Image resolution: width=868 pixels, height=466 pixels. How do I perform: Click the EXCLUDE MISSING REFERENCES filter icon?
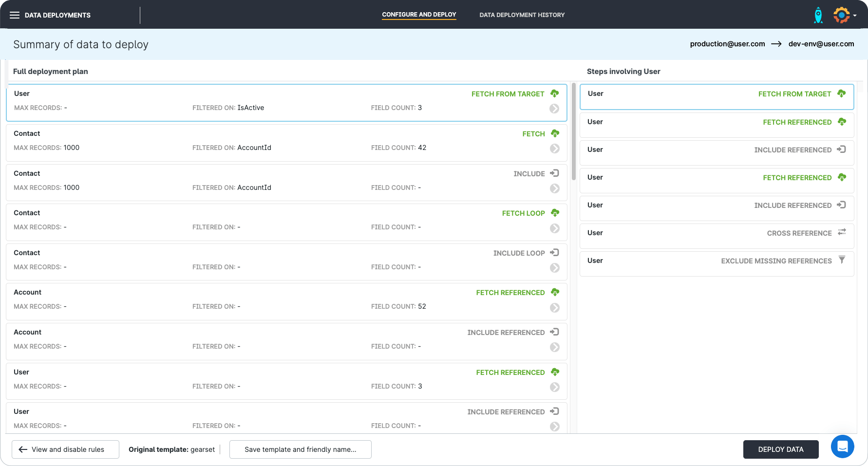[x=842, y=260]
